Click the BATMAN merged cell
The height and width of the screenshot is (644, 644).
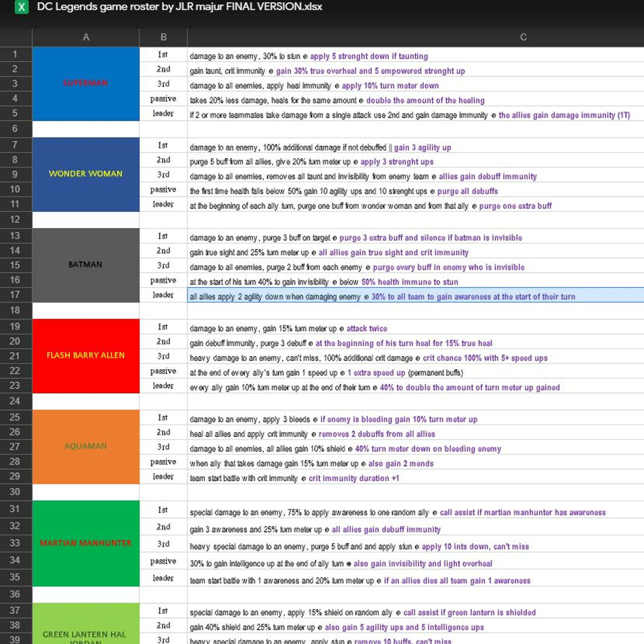(86, 265)
